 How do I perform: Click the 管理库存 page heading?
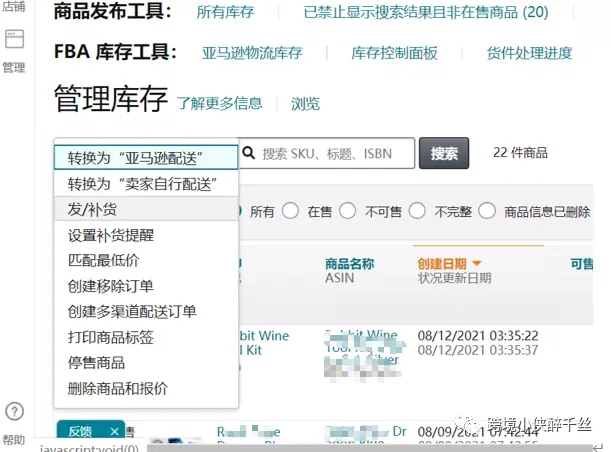click(111, 99)
